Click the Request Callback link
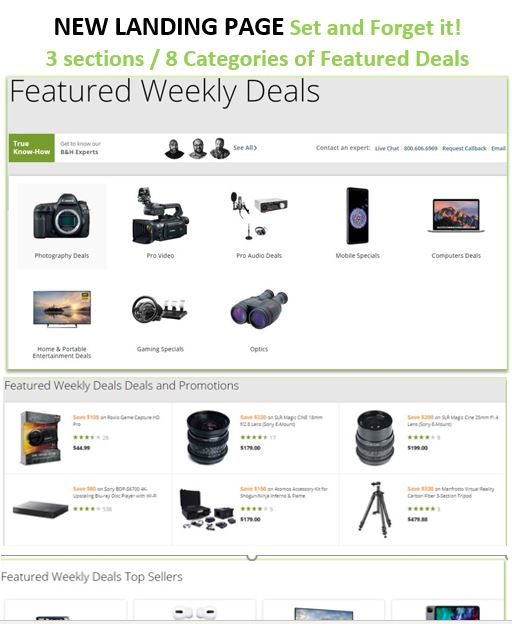This screenshot has width=512, height=624. 464,148
